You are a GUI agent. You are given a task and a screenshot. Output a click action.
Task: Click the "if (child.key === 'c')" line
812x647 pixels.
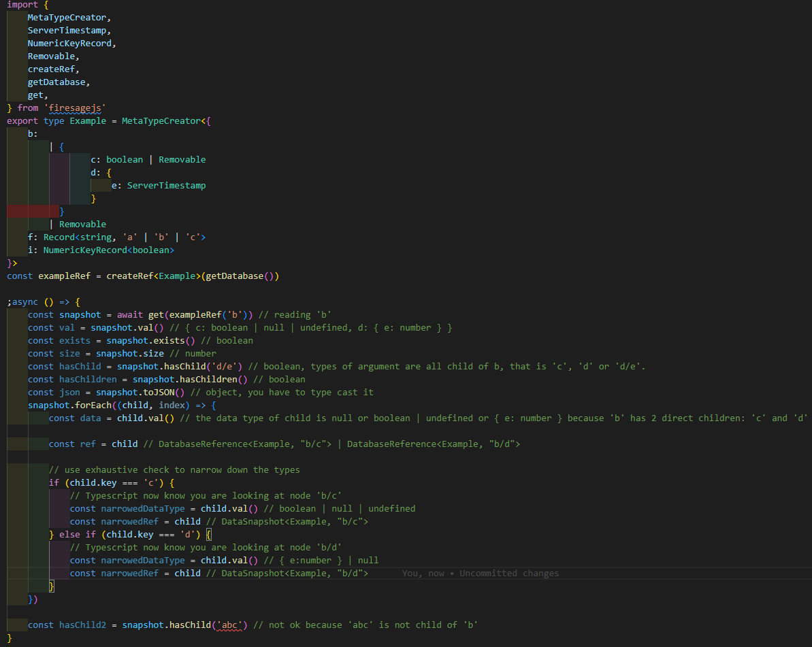(112, 484)
